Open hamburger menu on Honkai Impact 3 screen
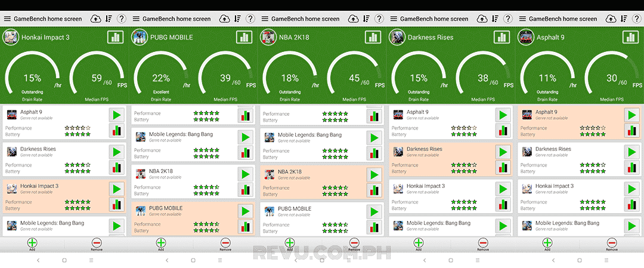This screenshot has width=644, height=268. pos(7,19)
